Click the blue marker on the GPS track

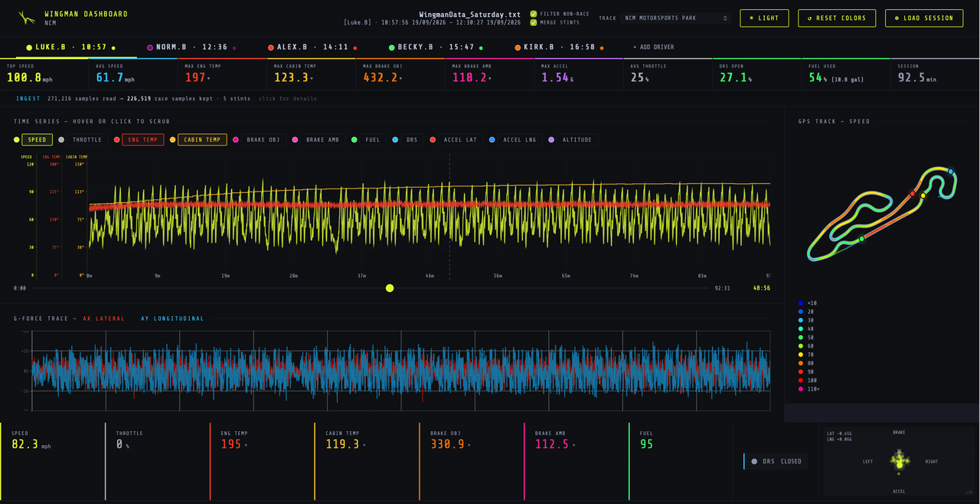coord(951,172)
